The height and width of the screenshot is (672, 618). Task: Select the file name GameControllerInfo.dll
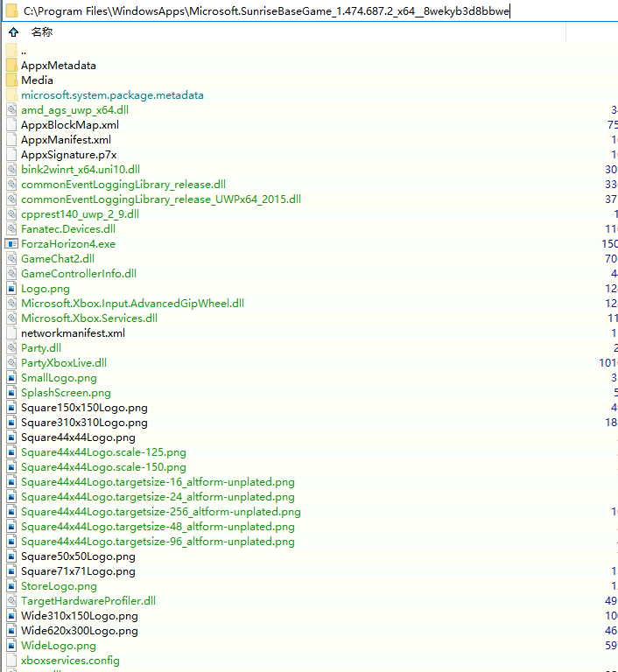79,273
